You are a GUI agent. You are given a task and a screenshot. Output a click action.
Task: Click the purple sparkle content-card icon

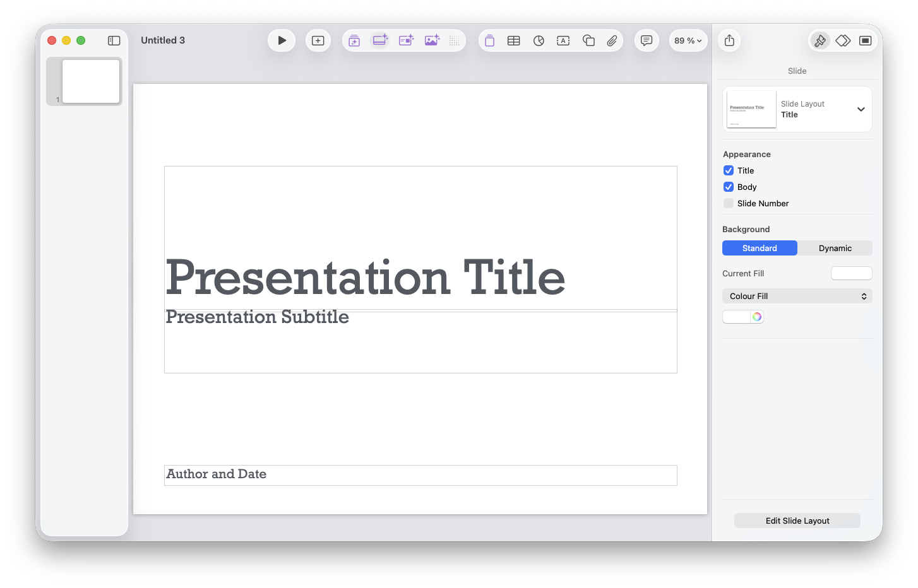click(406, 40)
